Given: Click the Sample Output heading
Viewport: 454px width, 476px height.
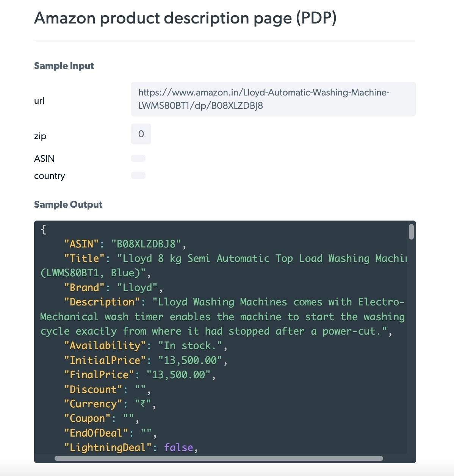Looking at the screenshot, I should (x=68, y=204).
